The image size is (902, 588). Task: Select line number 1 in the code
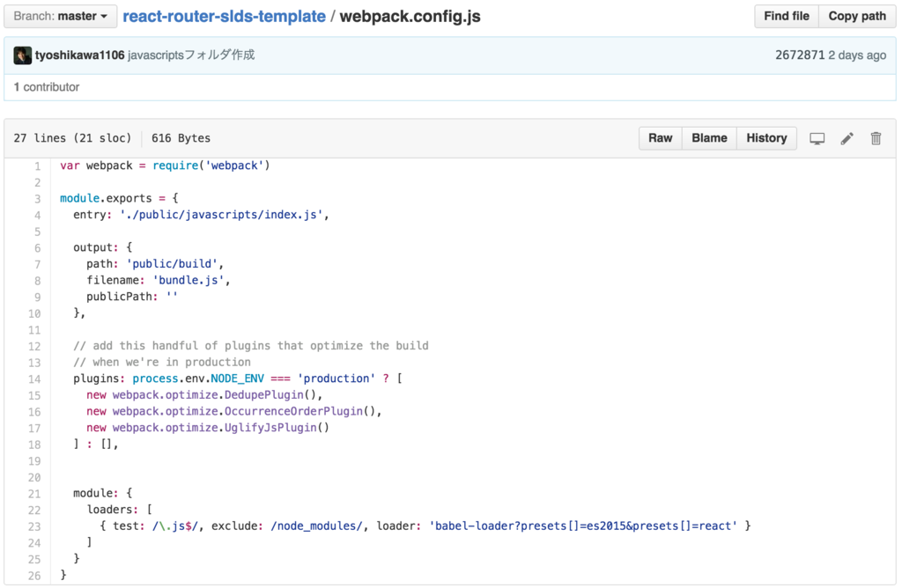coord(36,165)
